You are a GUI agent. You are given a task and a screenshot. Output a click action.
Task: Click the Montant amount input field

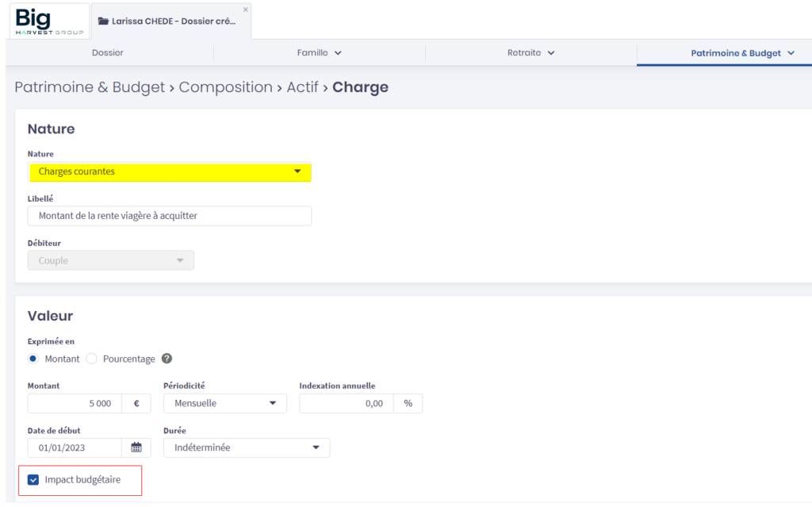pos(75,403)
